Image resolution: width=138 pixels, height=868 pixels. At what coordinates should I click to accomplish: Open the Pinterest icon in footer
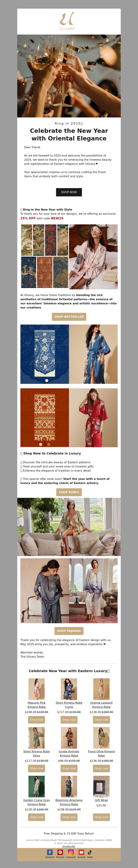60,852
